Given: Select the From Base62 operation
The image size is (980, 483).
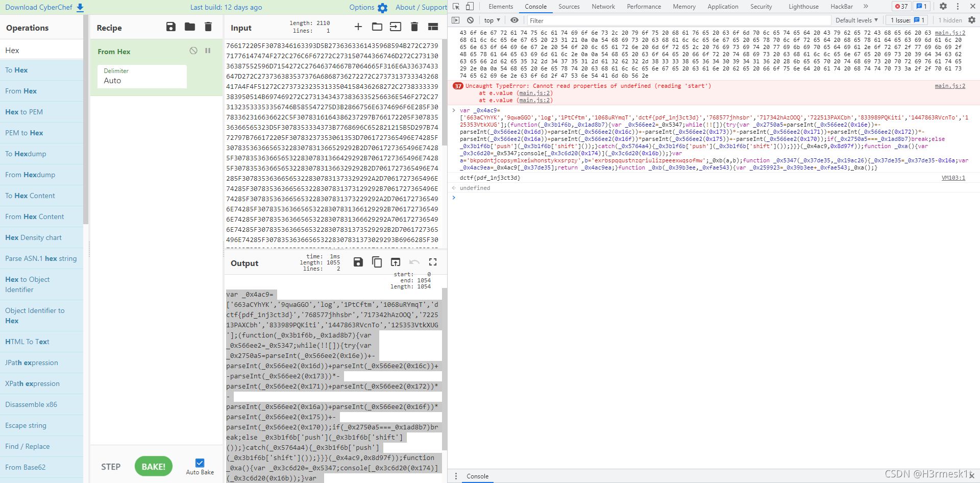Looking at the screenshot, I should click(41, 467).
